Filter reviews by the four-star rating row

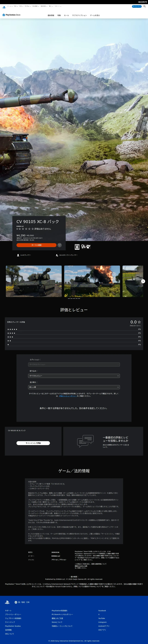coord(74,333)
